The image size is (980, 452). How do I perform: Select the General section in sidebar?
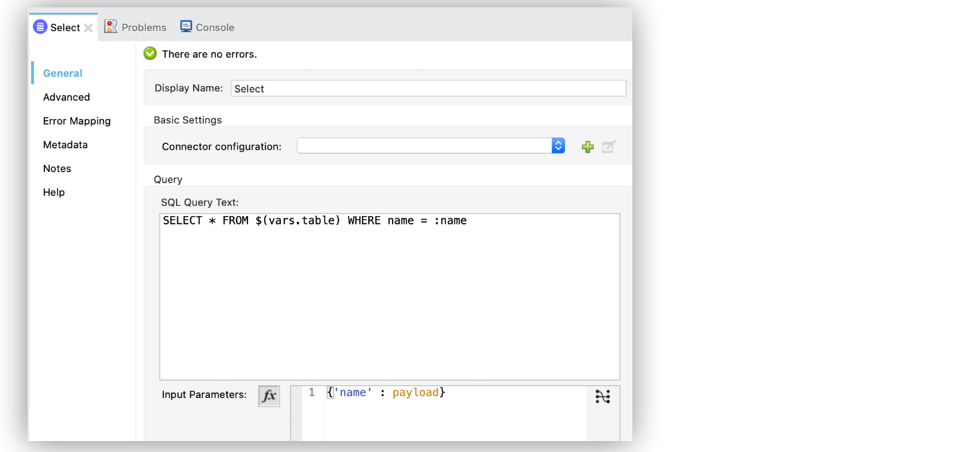[62, 73]
